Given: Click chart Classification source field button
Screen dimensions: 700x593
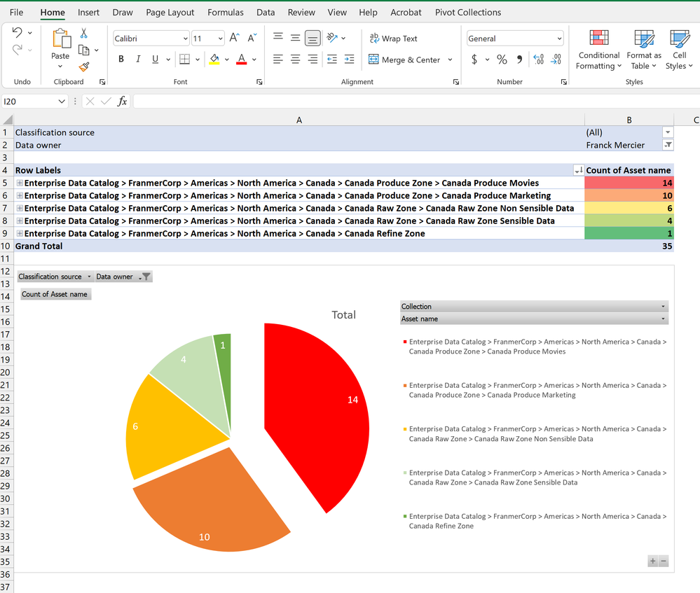Looking at the screenshot, I should [55, 277].
